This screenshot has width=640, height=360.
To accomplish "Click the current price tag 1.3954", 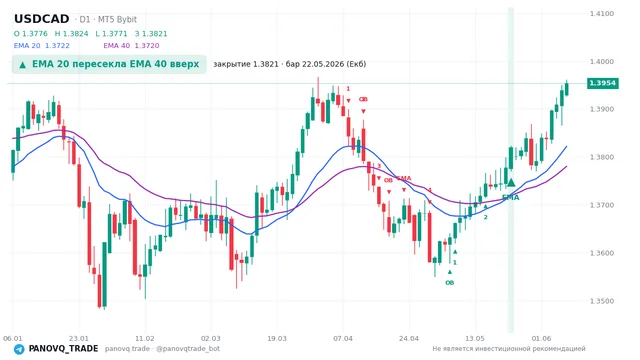I will click(x=602, y=83).
